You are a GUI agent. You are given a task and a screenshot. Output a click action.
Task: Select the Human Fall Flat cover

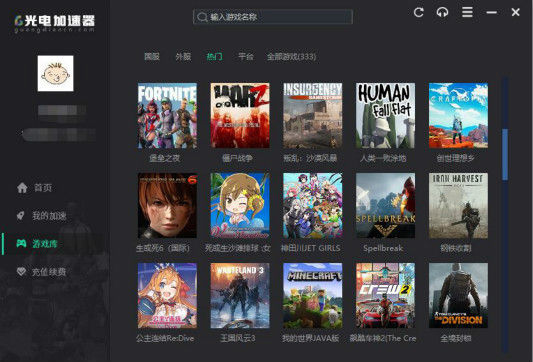(385, 116)
